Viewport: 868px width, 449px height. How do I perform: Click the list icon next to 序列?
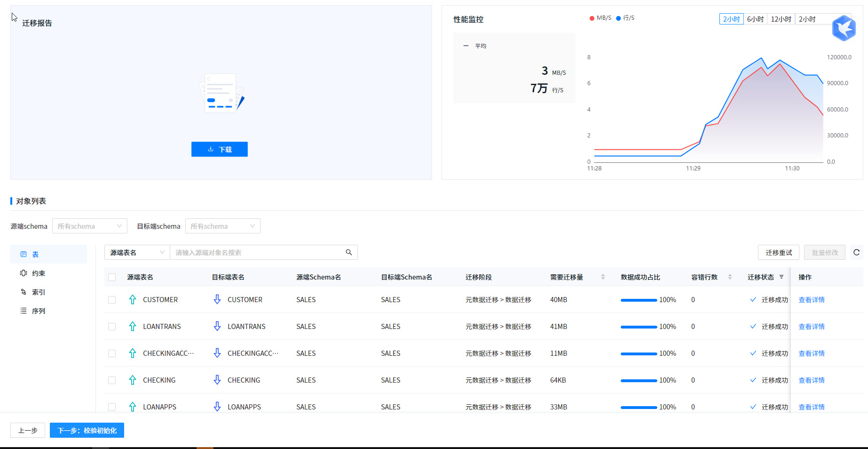24,311
